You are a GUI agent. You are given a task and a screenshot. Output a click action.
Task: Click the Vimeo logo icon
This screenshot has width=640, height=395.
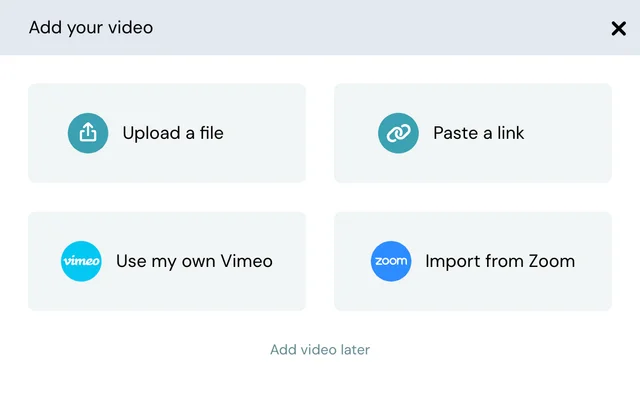coord(81,261)
